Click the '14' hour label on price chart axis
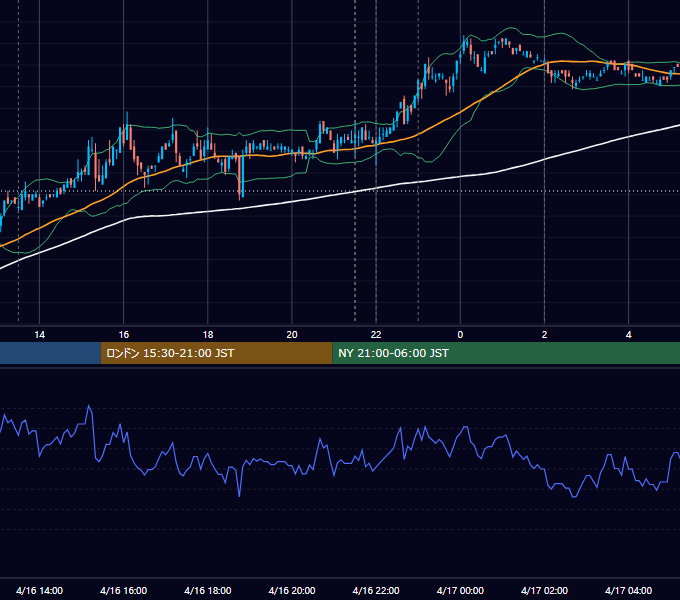Viewport: 680px width, 600px height. [39, 335]
